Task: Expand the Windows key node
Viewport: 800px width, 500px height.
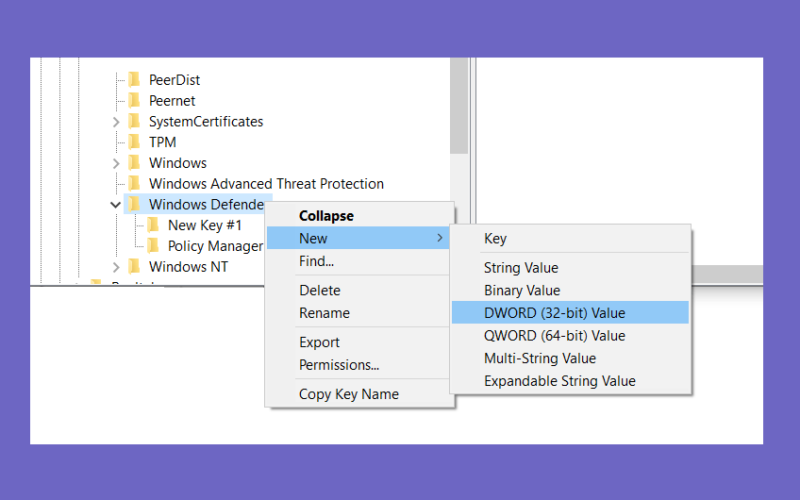Action: coord(116,163)
